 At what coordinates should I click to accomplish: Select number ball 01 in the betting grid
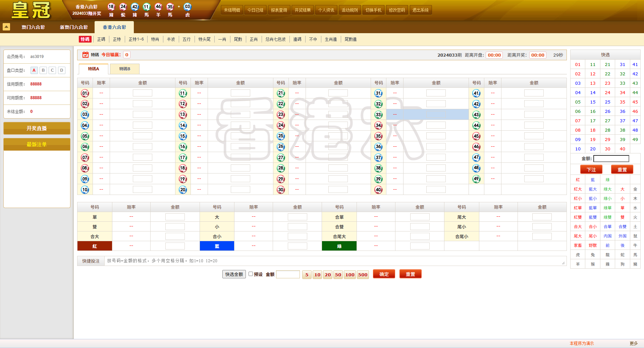[85, 93]
